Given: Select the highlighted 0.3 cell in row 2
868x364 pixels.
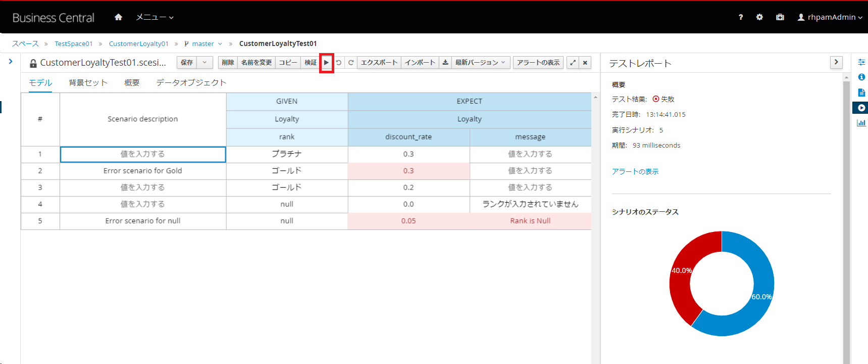Looking at the screenshot, I should 409,171.
